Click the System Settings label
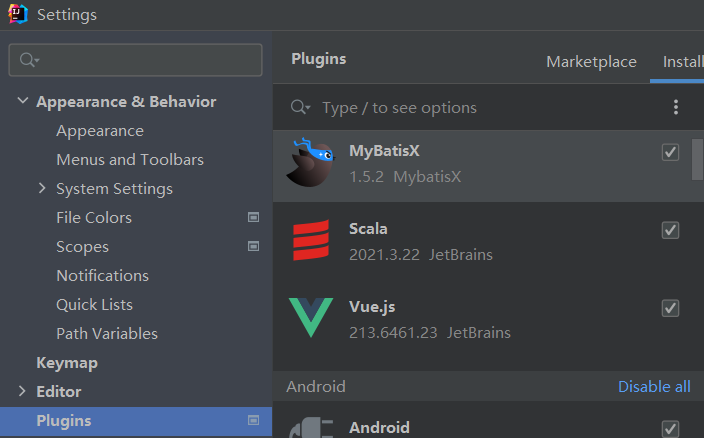Viewport: 704px width, 438px height. click(x=114, y=189)
